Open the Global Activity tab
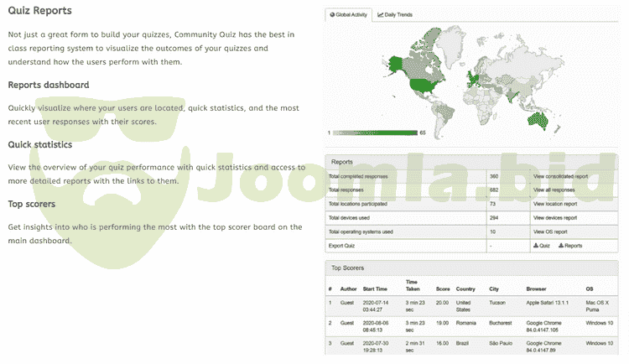 (348, 15)
